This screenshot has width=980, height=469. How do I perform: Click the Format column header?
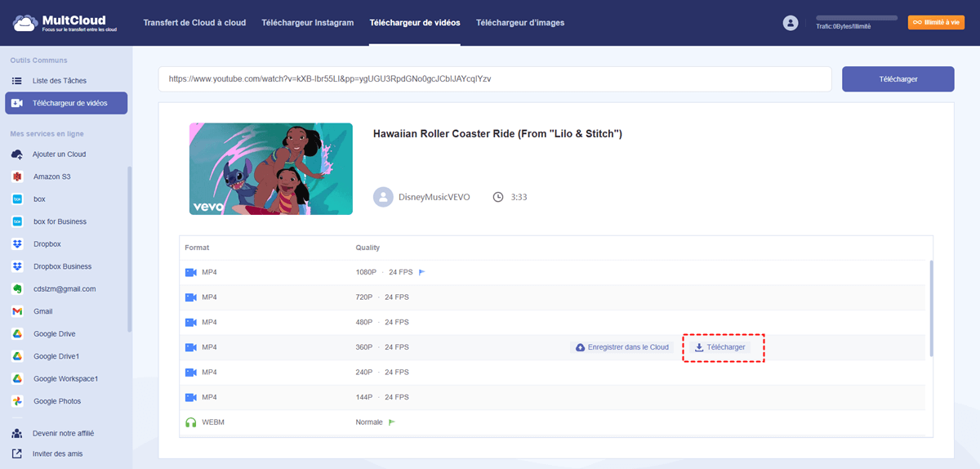[197, 248]
